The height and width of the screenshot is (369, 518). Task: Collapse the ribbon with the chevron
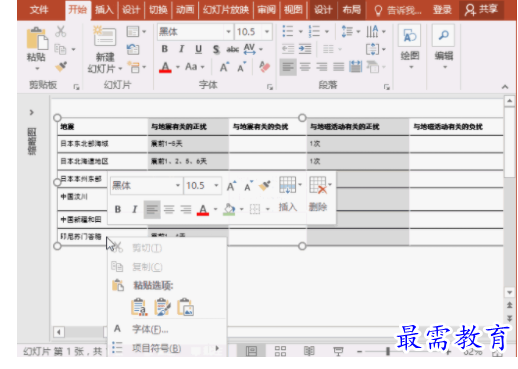[505, 87]
